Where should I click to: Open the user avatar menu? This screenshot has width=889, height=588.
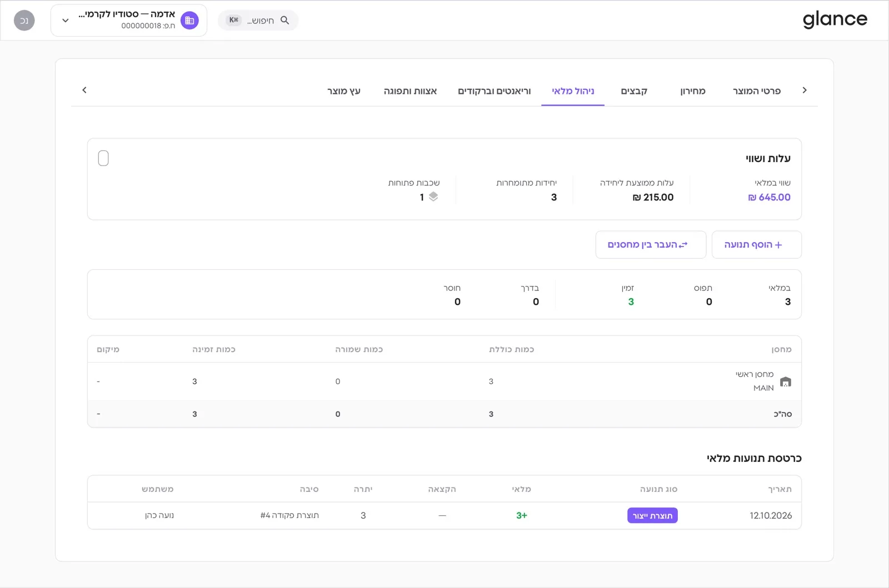24,21
